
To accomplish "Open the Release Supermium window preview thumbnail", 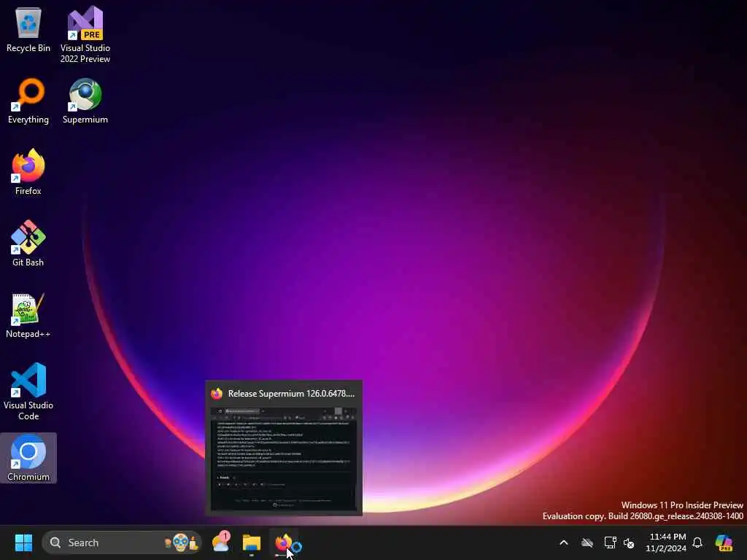I will 284,459.
